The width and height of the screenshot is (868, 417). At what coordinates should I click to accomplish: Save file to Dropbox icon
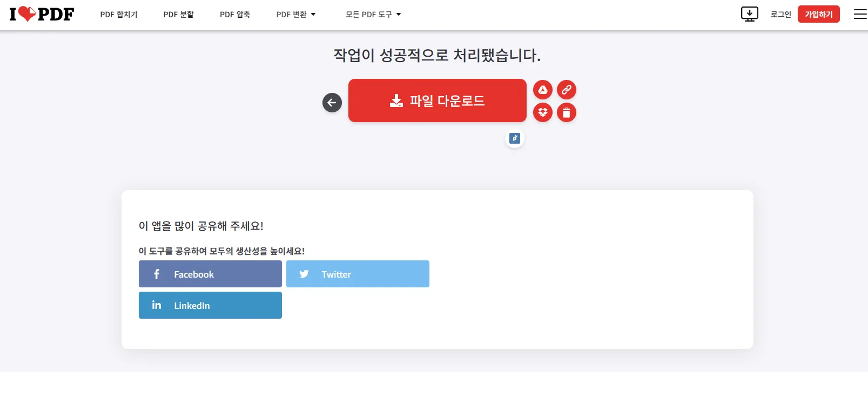click(x=543, y=112)
